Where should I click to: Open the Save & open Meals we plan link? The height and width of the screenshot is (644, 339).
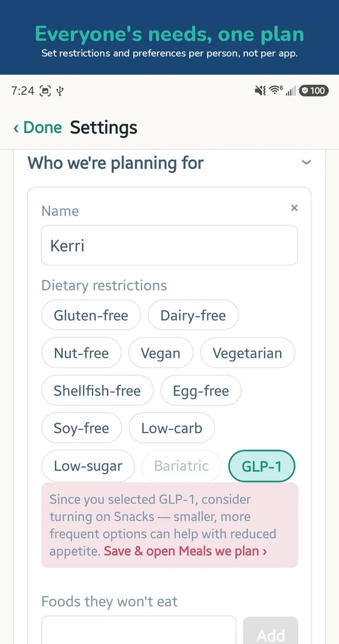[186, 551]
